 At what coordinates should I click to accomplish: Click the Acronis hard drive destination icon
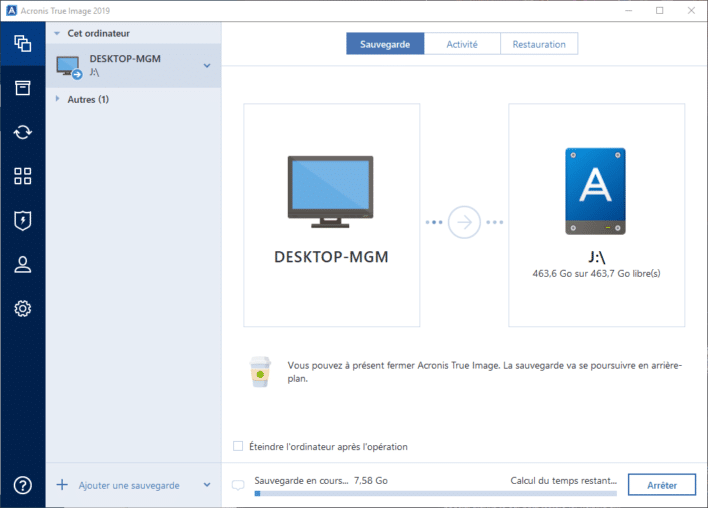pyautogui.click(x=596, y=191)
